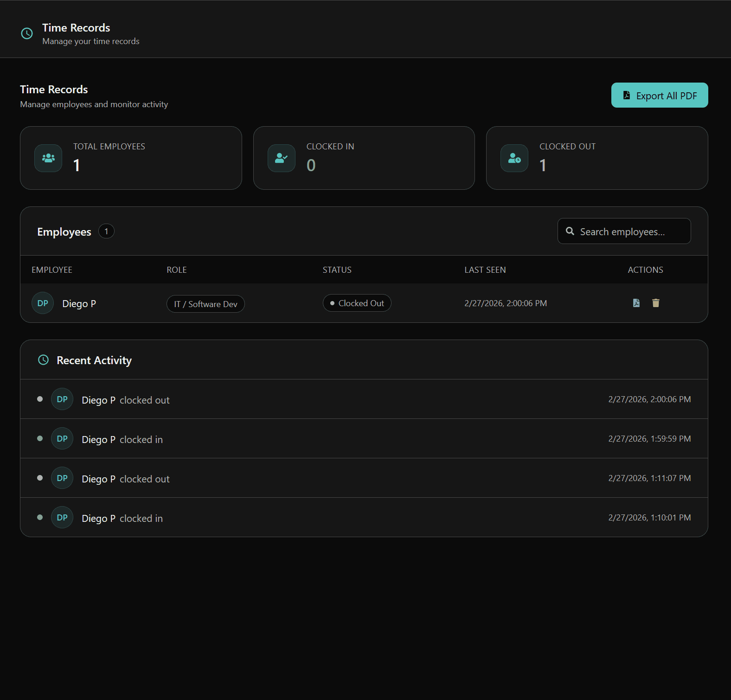Image resolution: width=731 pixels, height=700 pixels.
Task: Click the Employee column header
Action: pos(52,270)
